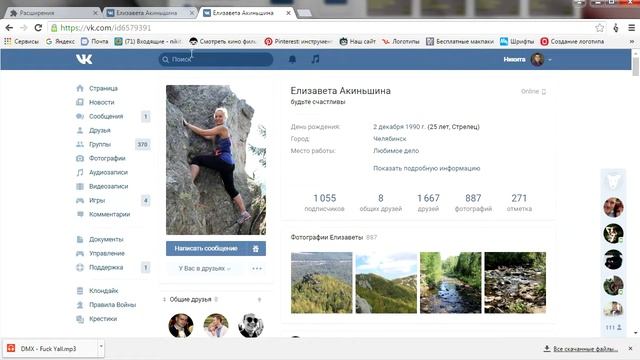Open the 8 общих друзей counter
640x360 pixels.
coord(380,202)
